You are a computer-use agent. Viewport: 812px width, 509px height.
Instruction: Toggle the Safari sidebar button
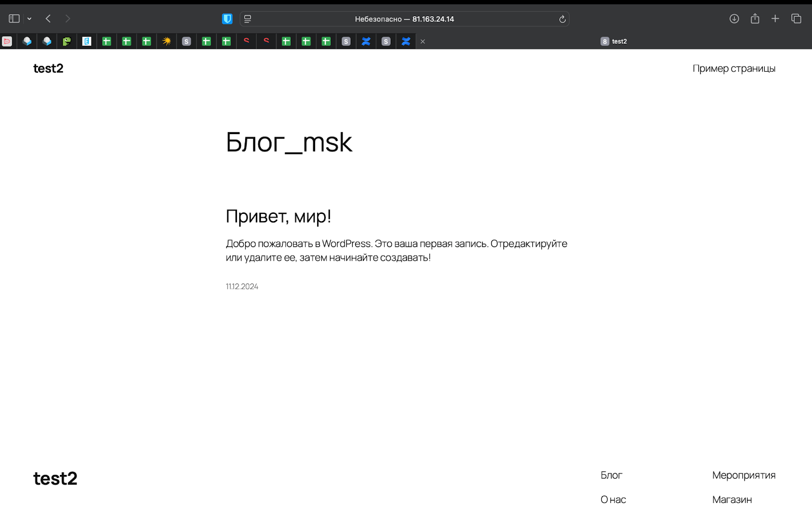(x=14, y=19)
